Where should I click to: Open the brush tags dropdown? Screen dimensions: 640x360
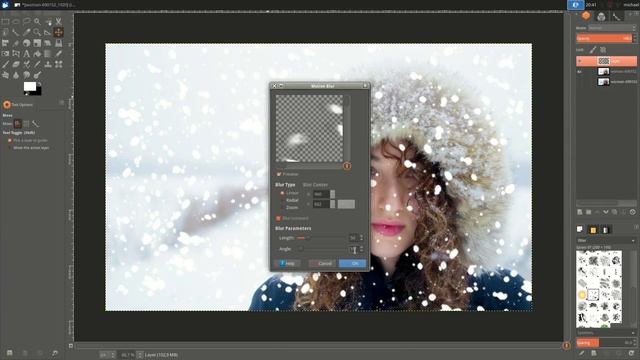(606, 333)
